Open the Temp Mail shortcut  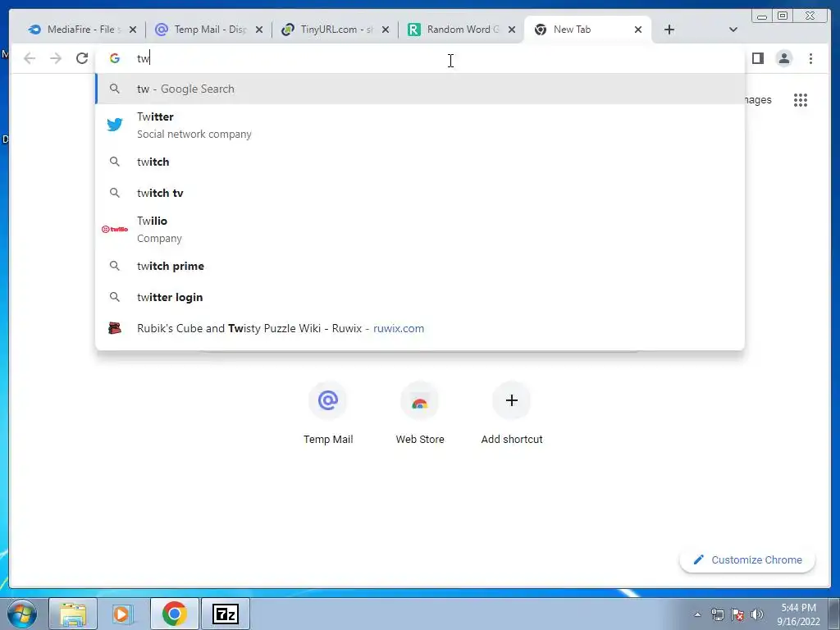(x=328, y=413)
